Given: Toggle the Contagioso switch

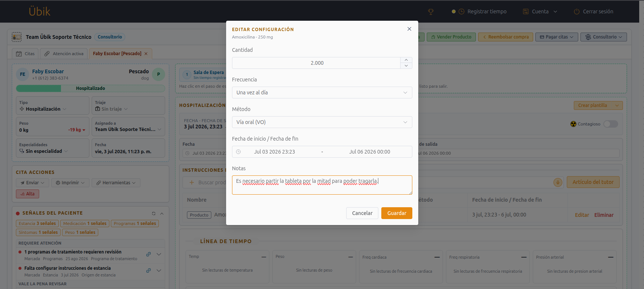Looking at the screenshot, I should 610,124.
